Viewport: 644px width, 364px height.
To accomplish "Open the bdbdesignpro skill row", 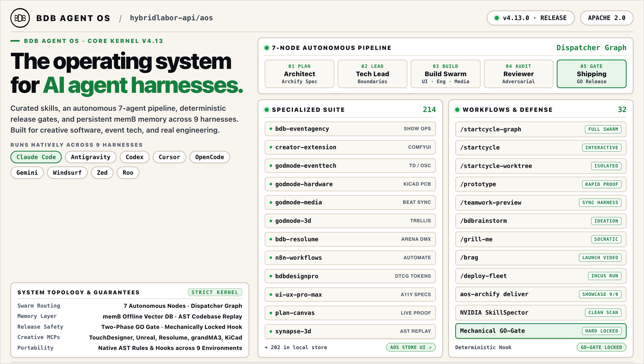I will (x=350, y=276).
